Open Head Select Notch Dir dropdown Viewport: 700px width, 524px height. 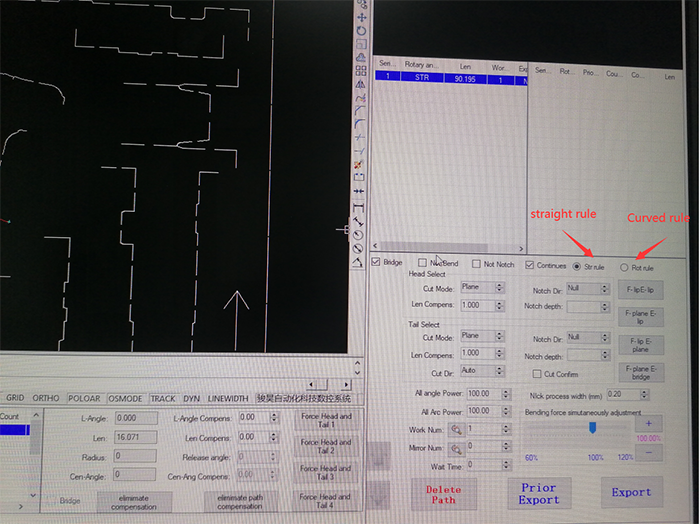coord(588,289)
